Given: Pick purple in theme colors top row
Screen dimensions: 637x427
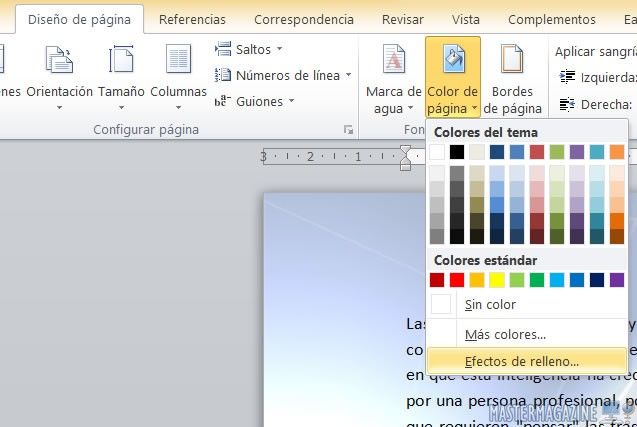Looking at the screenshot, I should coord(577,152).
